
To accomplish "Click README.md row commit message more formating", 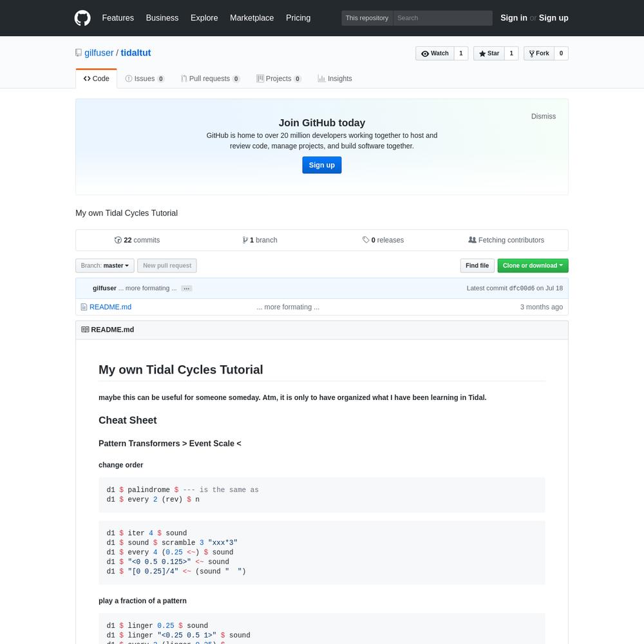I will point(288,307).
